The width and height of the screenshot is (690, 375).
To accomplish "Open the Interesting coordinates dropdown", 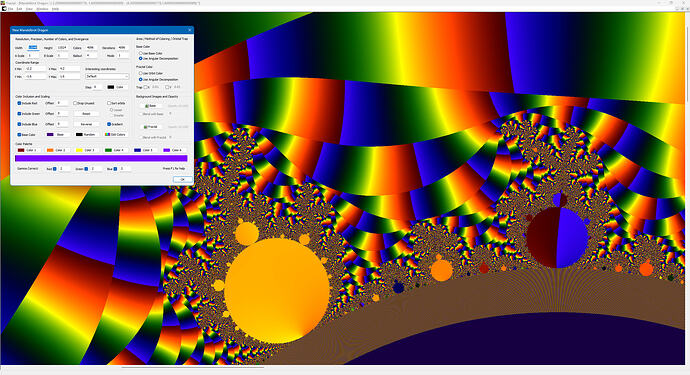I will [x=107, y=76].
